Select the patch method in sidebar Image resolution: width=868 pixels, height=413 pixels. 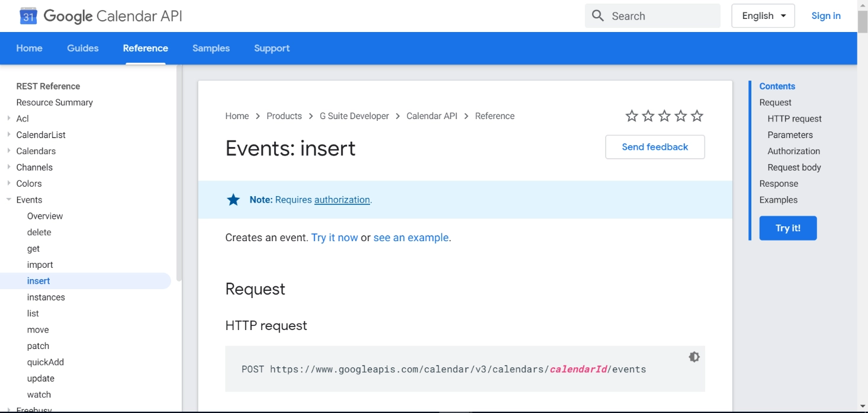point(38,346)
